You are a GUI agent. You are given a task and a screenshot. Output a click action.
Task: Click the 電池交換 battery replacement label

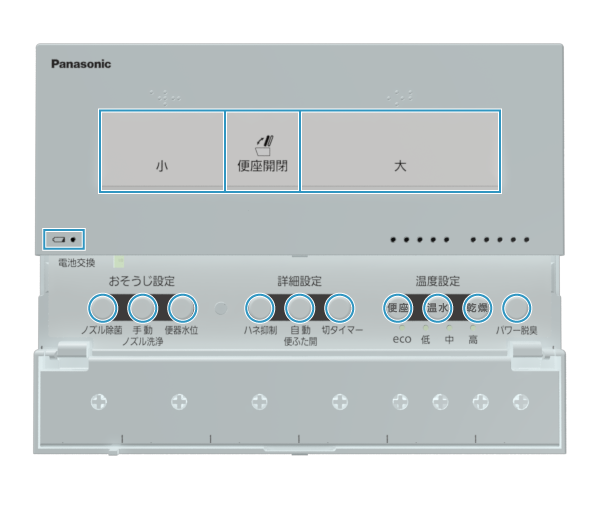click(x=76, y=263)
